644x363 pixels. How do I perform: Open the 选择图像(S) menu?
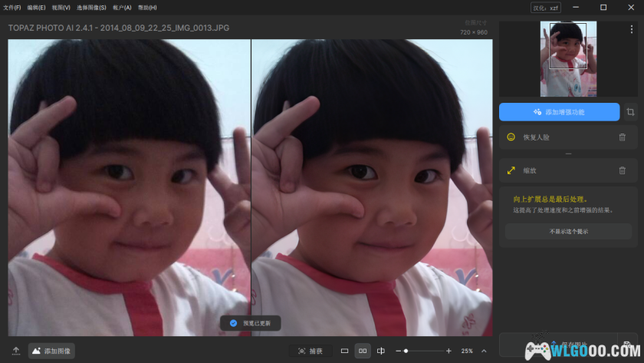coord(91,8)
